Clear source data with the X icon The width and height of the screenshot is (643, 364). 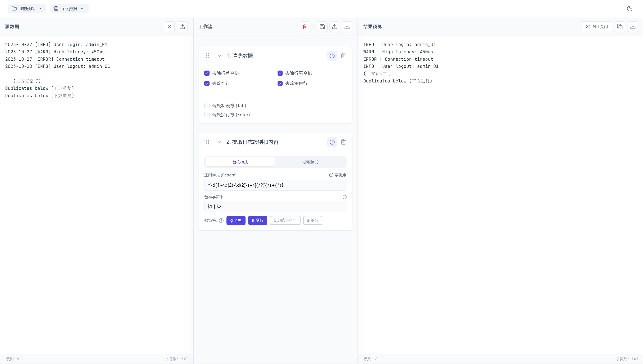tap(169, 27)
